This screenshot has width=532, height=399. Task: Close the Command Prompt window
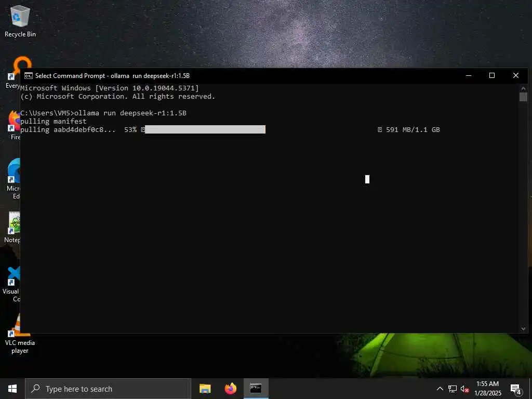[516, 76]
